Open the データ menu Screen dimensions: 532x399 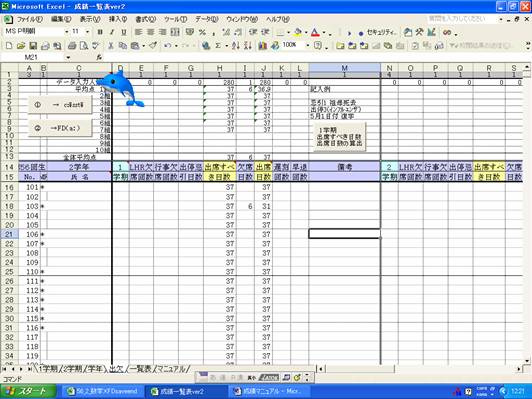[206, 19]
